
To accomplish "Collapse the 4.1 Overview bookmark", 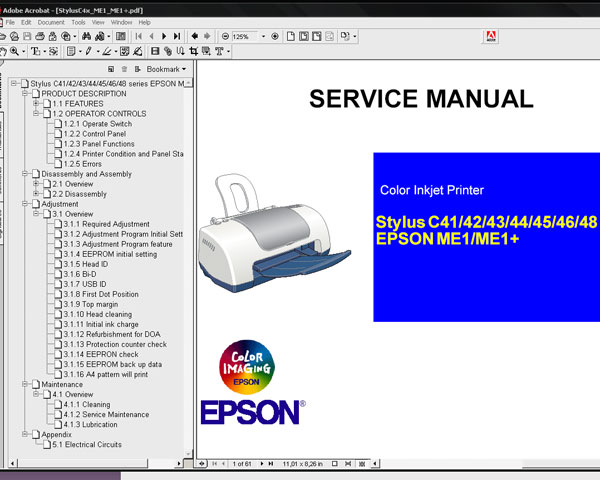I will (36, 394).
